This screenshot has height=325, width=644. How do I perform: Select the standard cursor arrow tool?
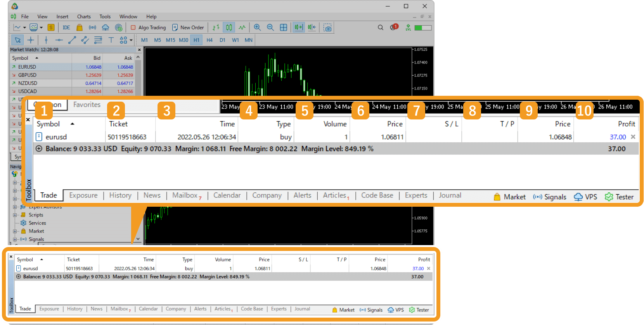pyautogui.click(x=17, y=40)
